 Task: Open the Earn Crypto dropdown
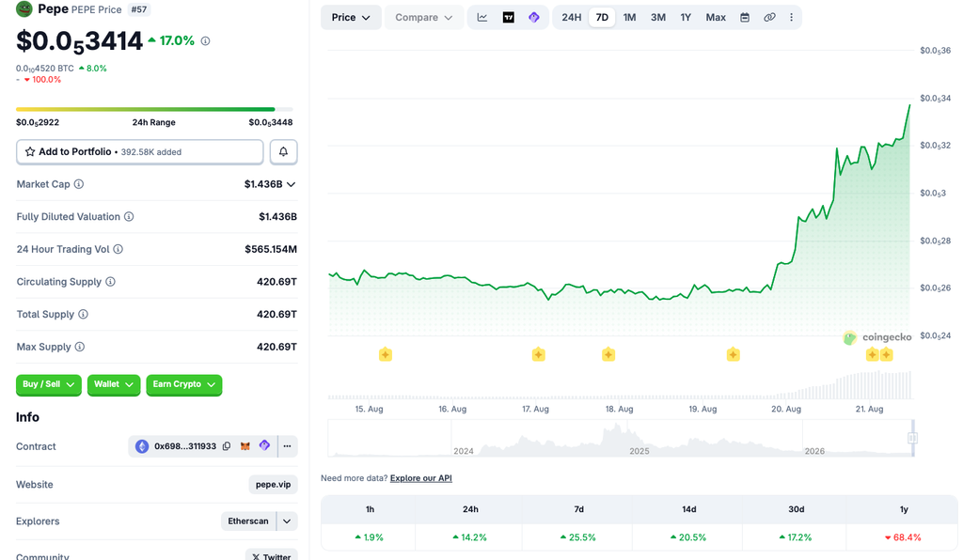coord(183,384)
